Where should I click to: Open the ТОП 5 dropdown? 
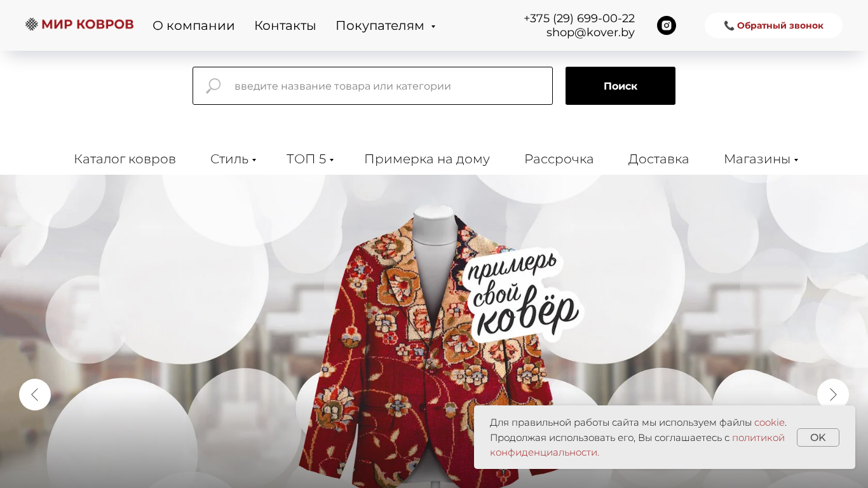click(x=310, y=159)
